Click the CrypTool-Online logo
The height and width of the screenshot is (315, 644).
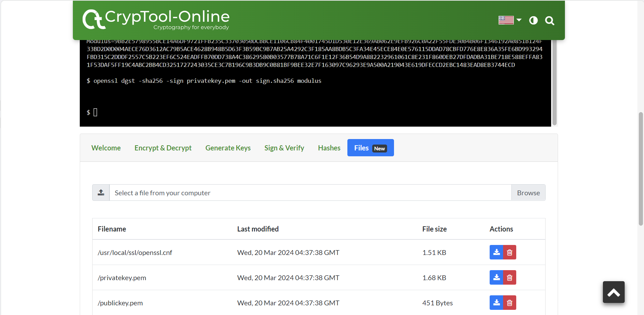156,19
